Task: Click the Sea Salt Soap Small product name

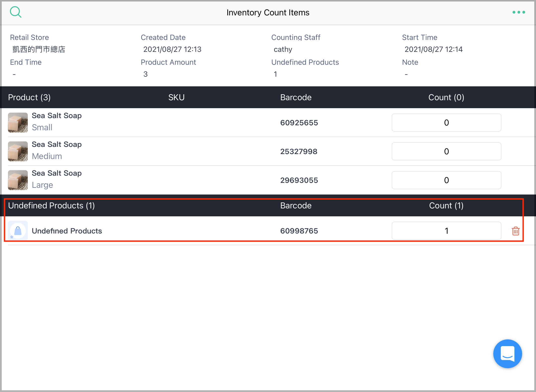Action: pos(57,115)
